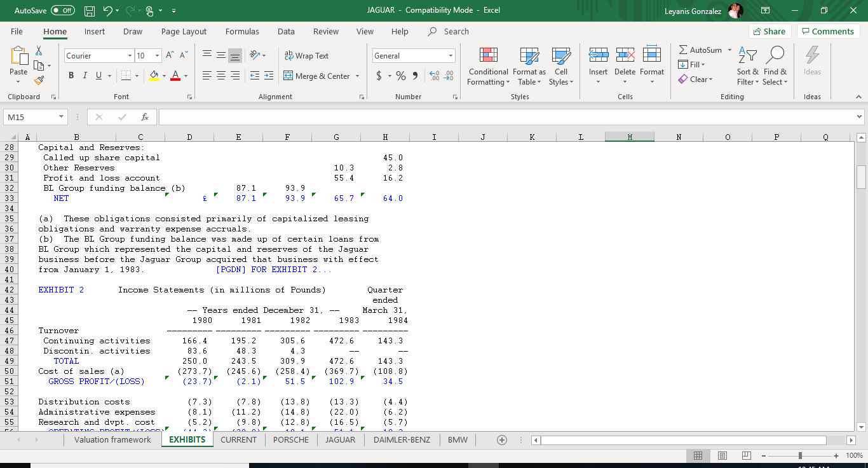Click the Search box in ribbon
This screenshot has width=868, height=468.
point(449,31)
